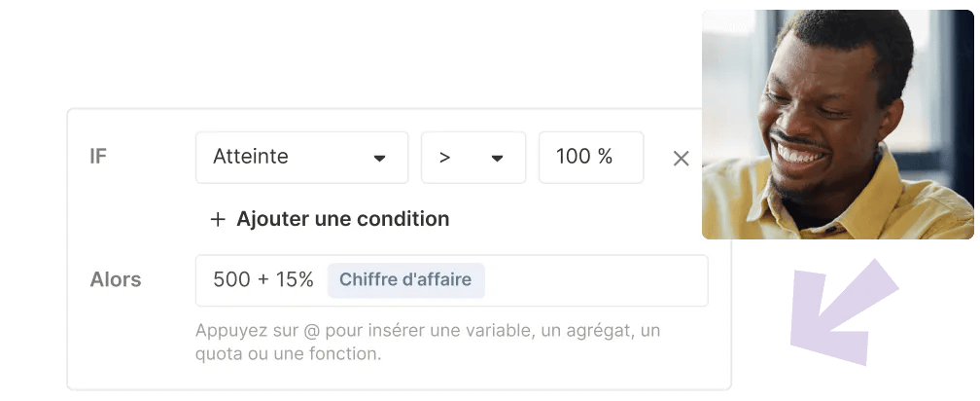Click the Alors label
Viewport: 980px width, 401px height.
click(x=116, y=279)
